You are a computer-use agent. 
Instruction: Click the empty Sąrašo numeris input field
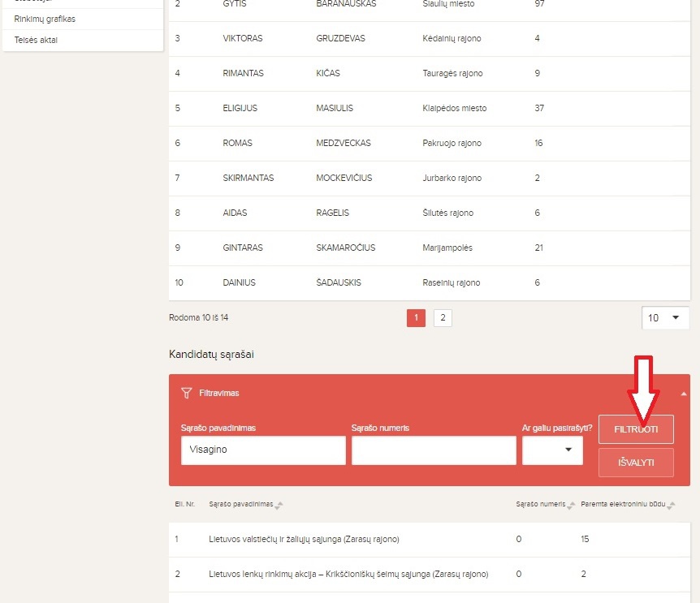click(434, 450)
